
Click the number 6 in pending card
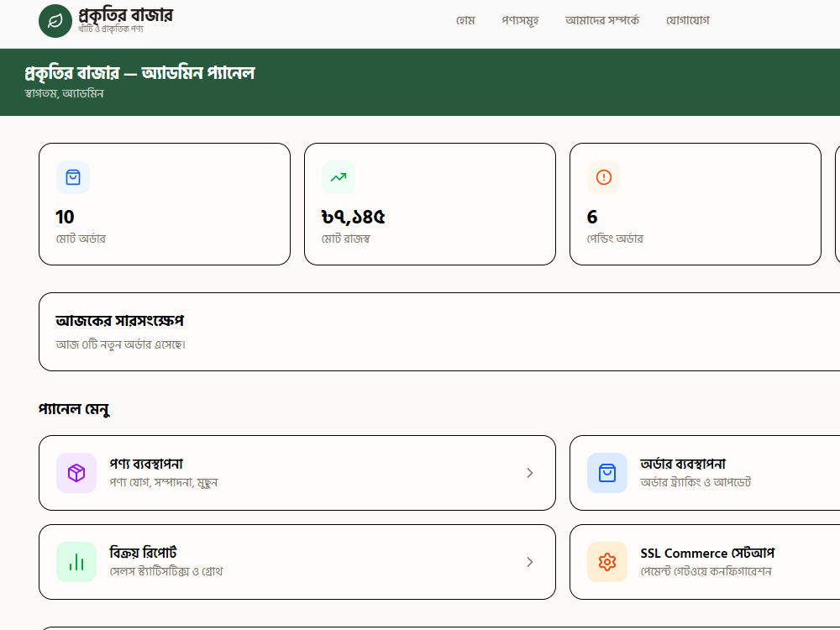pyautogui.click(x=592, y=217)
